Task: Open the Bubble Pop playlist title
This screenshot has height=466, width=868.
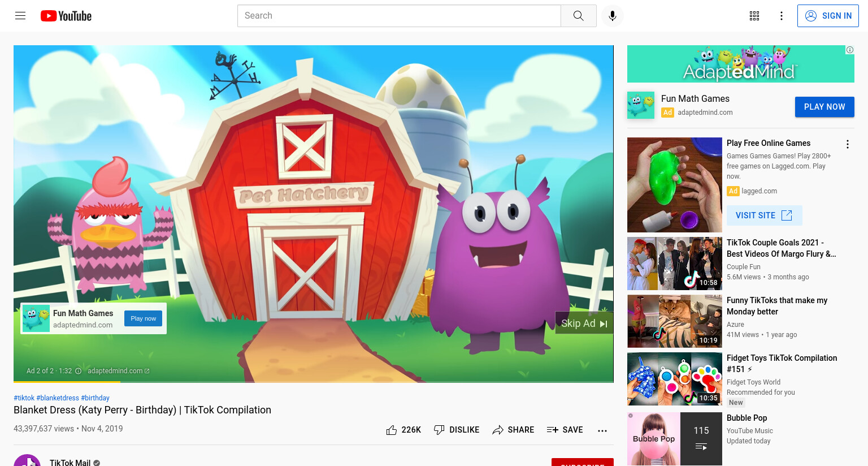Action: click(x=747, y=418)
